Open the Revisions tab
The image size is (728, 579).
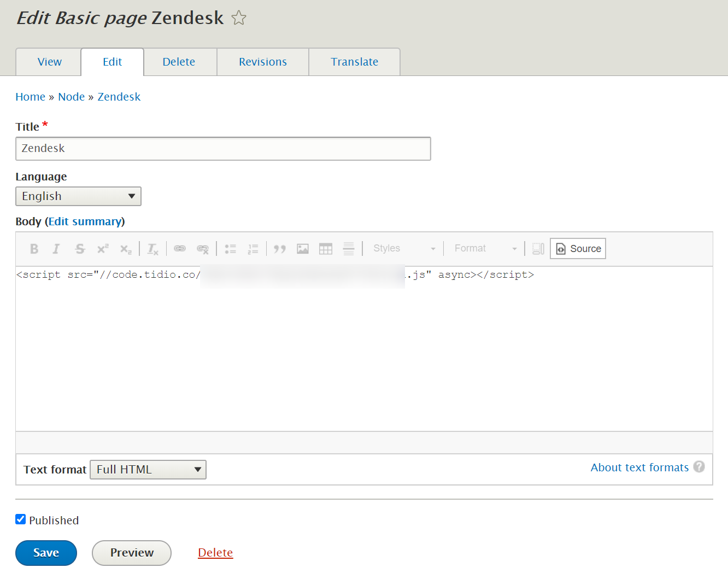click(263, 62)
